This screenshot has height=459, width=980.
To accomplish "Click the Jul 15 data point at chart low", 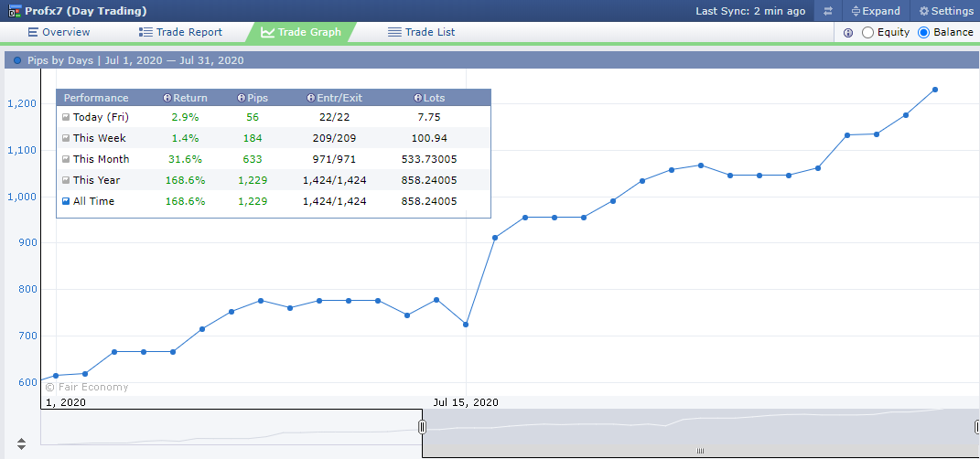I will pos(466,325).
